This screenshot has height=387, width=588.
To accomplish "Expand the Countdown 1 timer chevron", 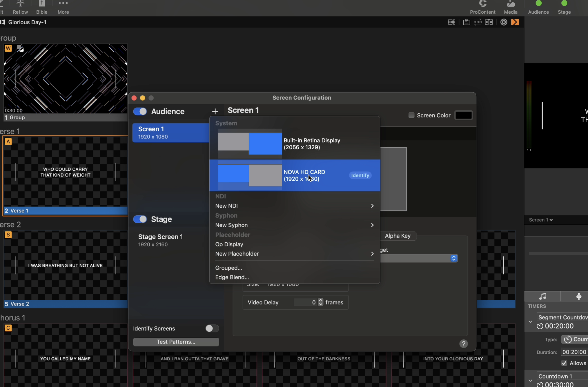I will [x=530, y=380].
